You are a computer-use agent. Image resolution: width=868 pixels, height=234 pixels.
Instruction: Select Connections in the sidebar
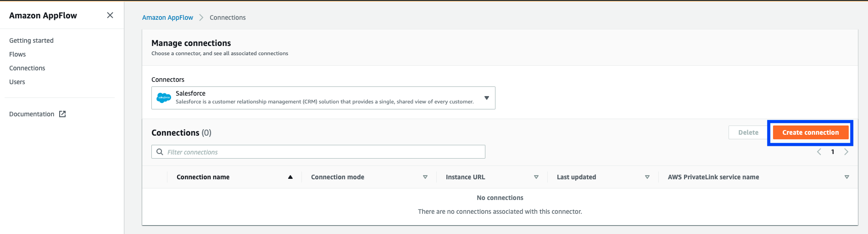[27, 68]
